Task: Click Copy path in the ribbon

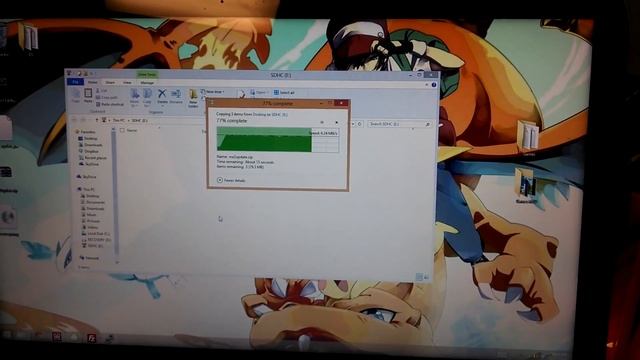Action: [x=107, y=97]
